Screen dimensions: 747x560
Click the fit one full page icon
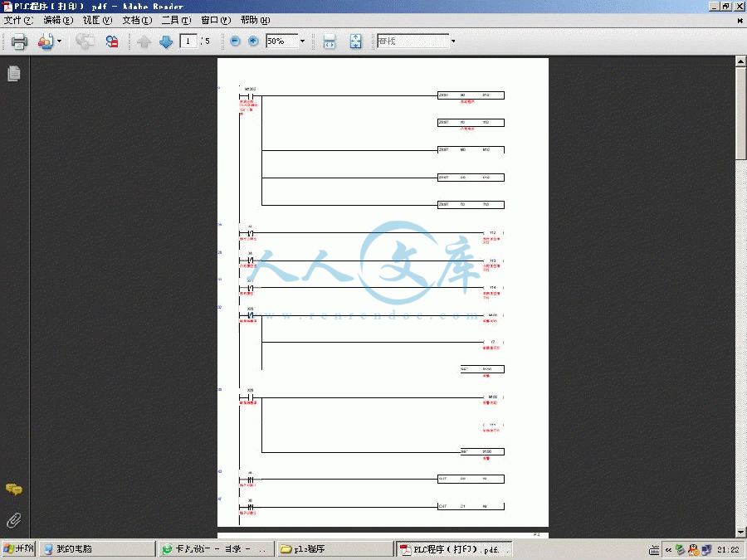[x=356, y=41]
